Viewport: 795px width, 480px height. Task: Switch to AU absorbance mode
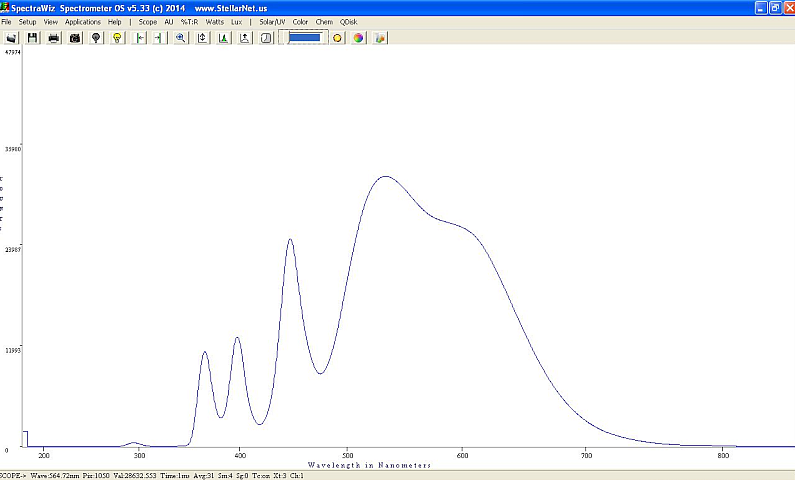coord(169,22)
